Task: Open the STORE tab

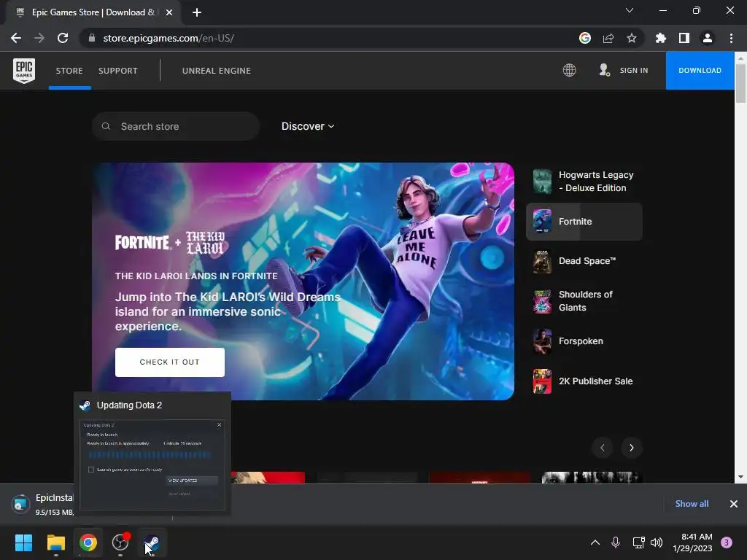Action: coord(69,71)
